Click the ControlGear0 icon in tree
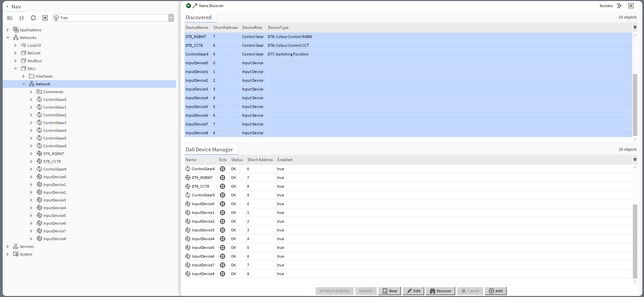 pos(39,99)
